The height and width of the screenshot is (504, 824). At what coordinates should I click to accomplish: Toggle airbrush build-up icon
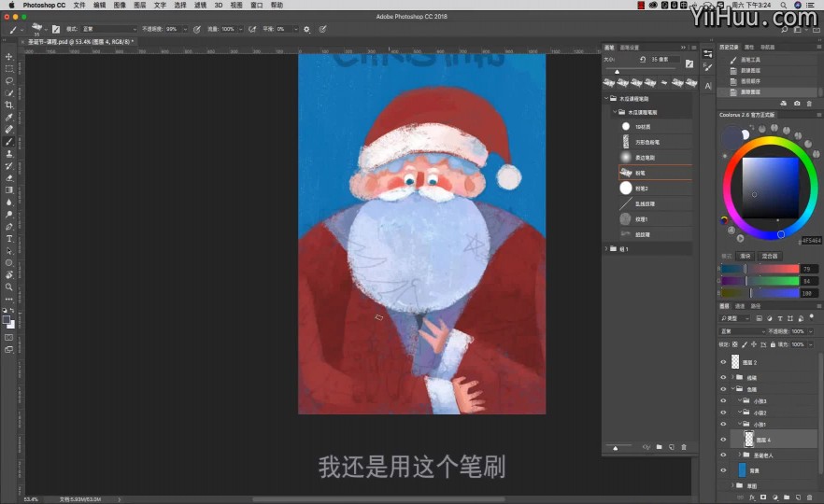pyautogui.click(x=252, y=30)
